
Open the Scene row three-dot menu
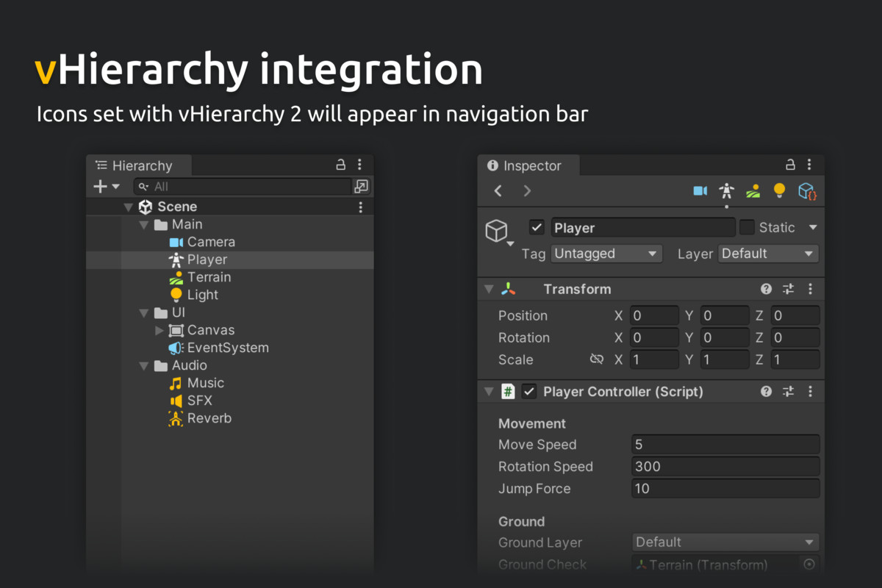(x=360, y=207)
